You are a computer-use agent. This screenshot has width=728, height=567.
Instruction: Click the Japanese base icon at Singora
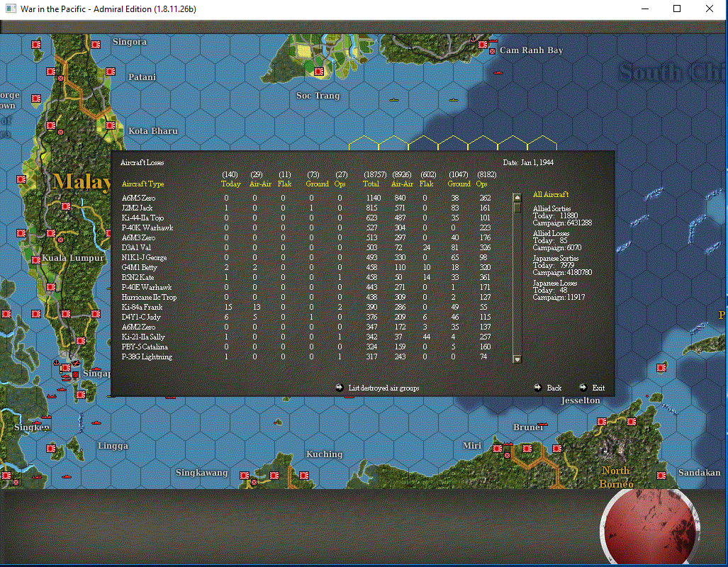(x=96, y=45)
